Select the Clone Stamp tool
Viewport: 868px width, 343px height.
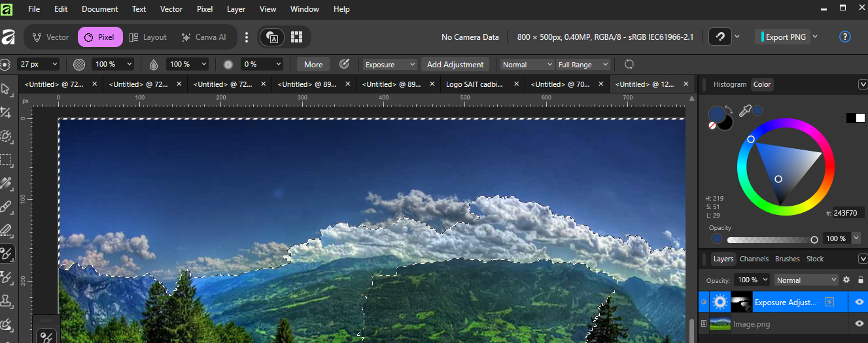7,301
